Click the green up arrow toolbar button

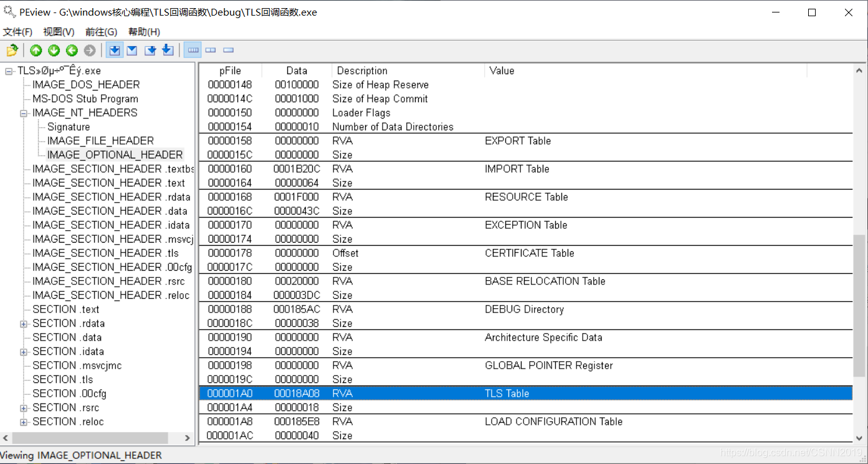[x=36, y=51]
